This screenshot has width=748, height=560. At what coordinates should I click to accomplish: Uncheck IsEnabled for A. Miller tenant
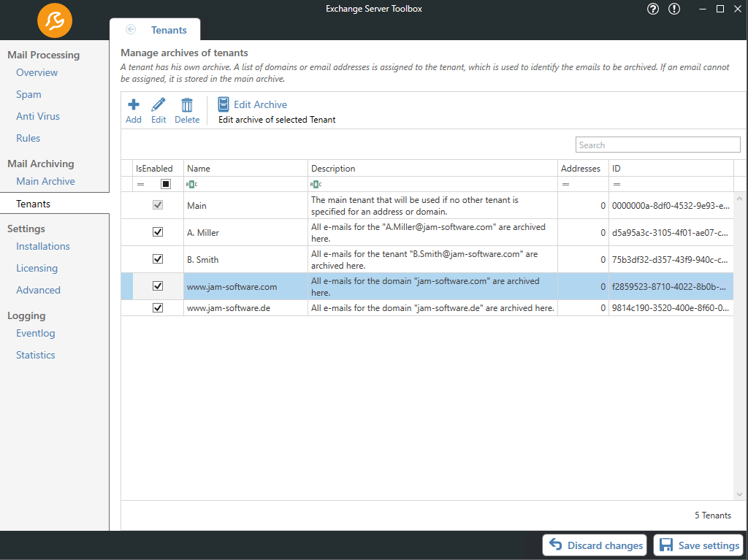157,232
